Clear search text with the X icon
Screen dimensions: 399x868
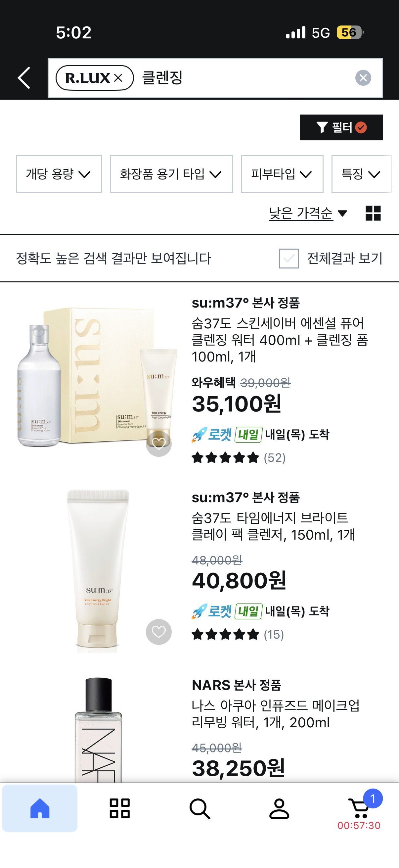[x=363, y=78]
